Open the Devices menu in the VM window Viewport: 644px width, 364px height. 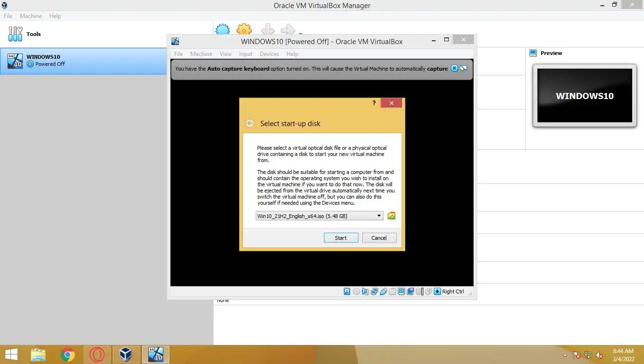pos(269,54)
